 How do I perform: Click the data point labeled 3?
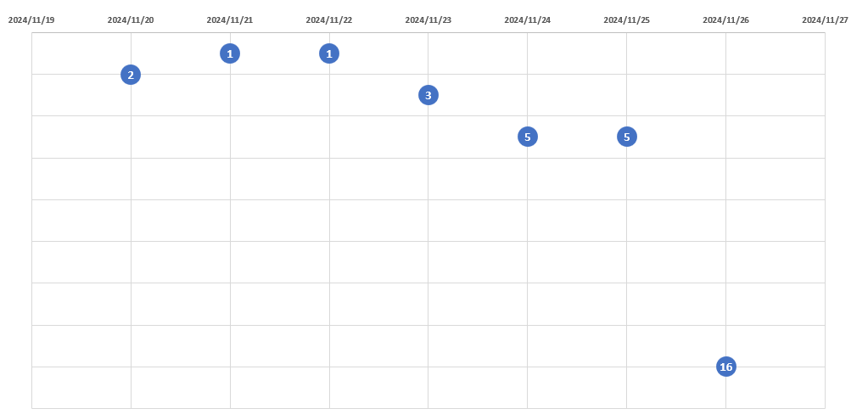(428, 95)
